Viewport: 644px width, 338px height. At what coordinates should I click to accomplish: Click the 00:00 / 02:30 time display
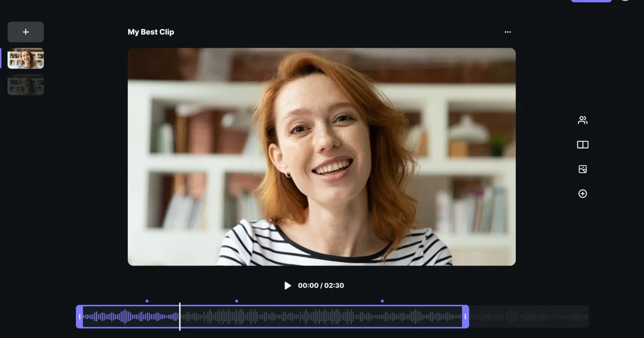point(320,285)
